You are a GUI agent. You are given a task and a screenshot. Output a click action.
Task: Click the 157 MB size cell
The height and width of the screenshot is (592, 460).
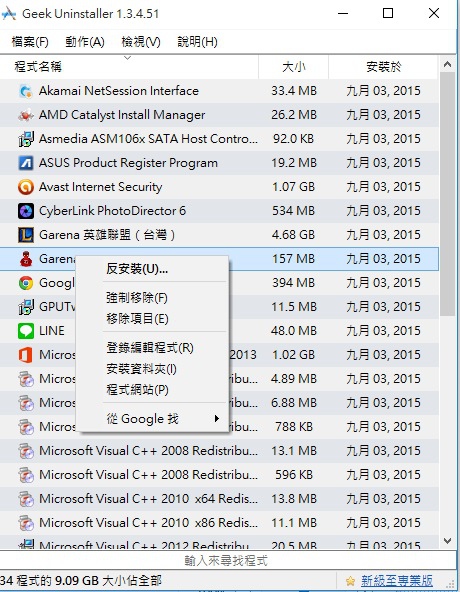(293, 259)
